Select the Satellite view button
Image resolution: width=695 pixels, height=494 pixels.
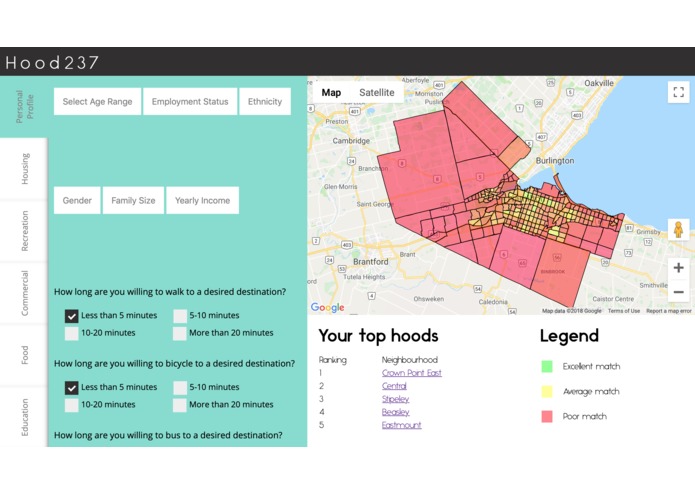click(377, 93)
